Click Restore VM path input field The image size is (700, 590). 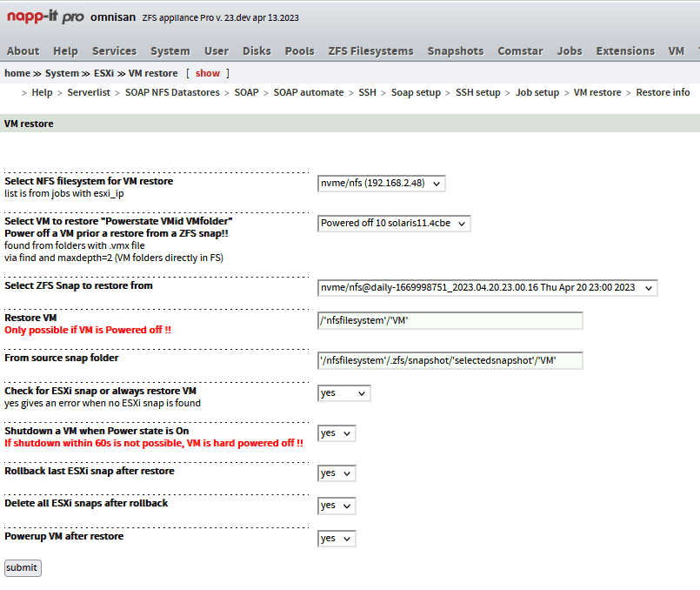coord(450,321)
